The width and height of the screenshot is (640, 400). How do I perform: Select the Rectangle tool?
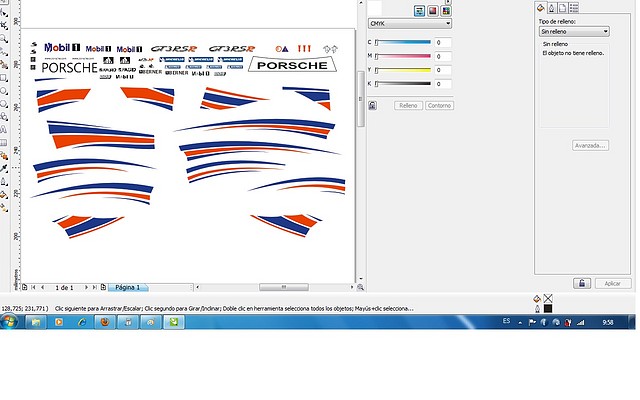point(4,78)
